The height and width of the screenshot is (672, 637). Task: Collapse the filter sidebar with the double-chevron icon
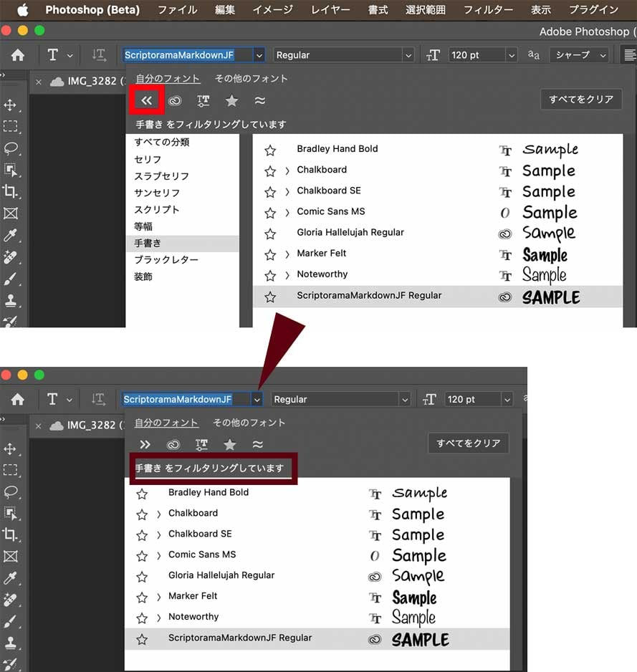tap(145, 100)
